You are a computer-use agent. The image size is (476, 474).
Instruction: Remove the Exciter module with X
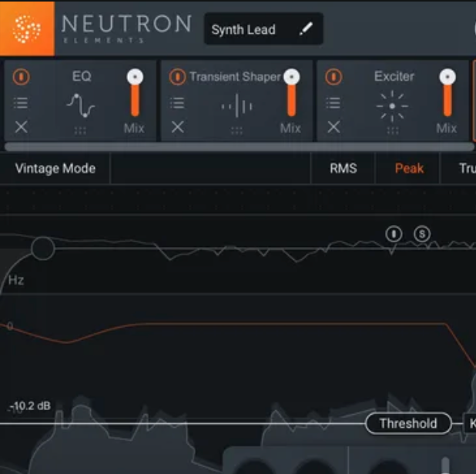334,127
